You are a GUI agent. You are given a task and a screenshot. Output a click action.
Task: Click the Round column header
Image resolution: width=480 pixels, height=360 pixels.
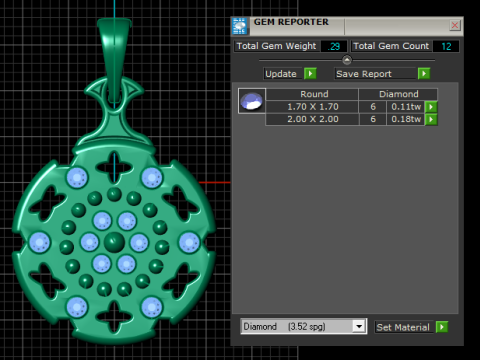coord(312,94)
